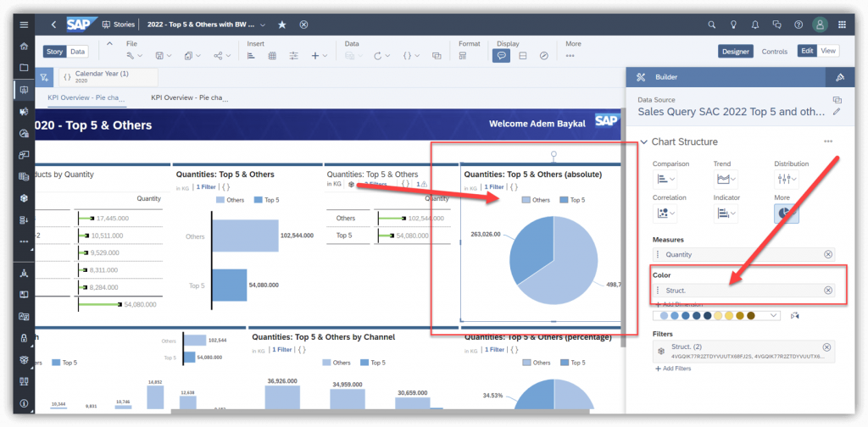868x427 pixels.
Task: Open the Refresh dropdown
Action: tap(382, 56)
